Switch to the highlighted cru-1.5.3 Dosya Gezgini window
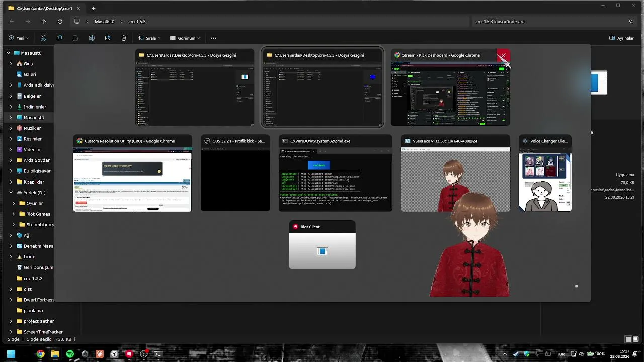 [323, 87]
